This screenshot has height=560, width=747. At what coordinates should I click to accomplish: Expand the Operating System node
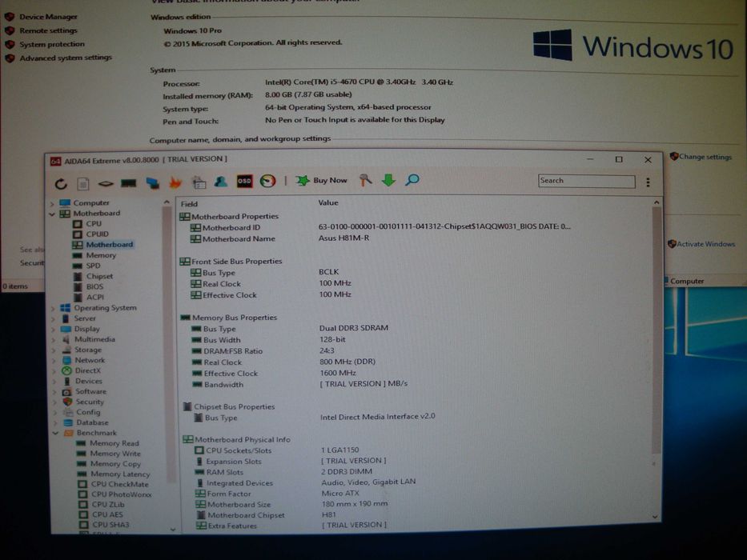[53, 309]
